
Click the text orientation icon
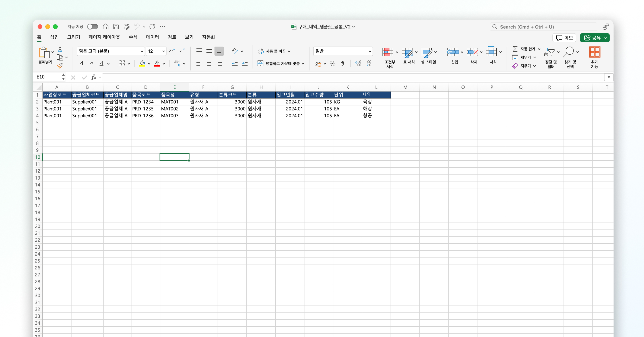234,51
